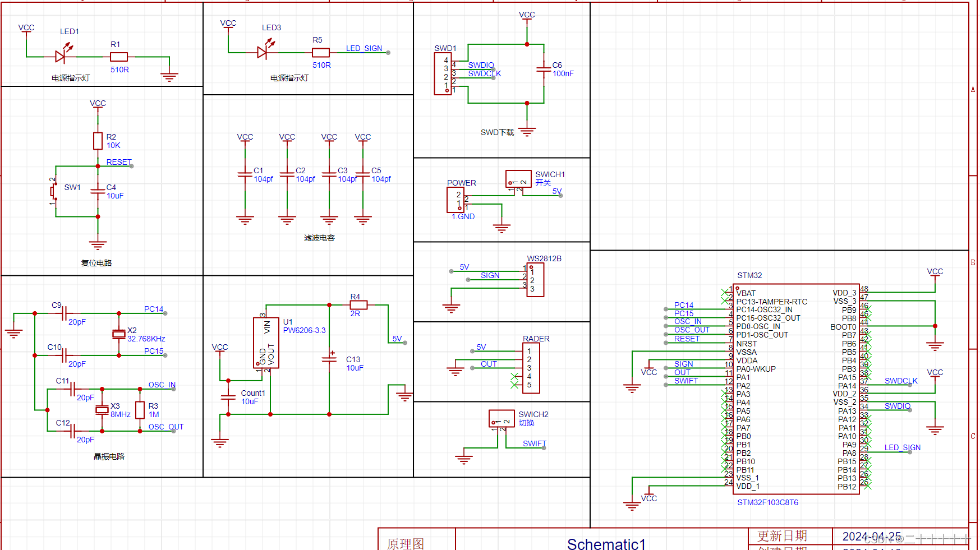The height and width of the screenshot is (550, 980).
Task: Click the SWD下载 section label
Action: (x=497, y=132)
